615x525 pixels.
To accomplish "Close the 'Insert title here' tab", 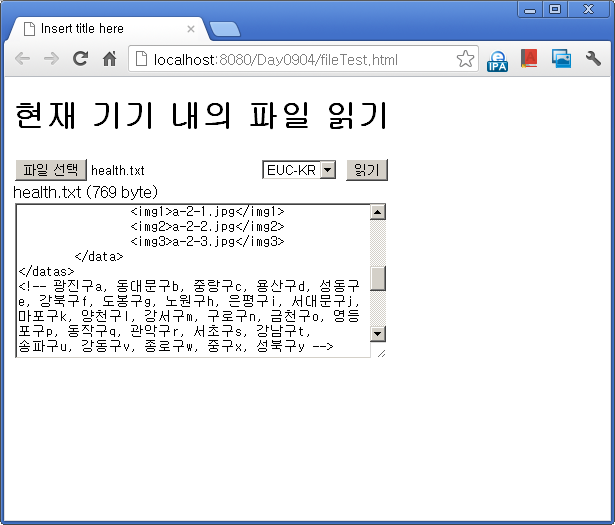I will pos(191,29).
